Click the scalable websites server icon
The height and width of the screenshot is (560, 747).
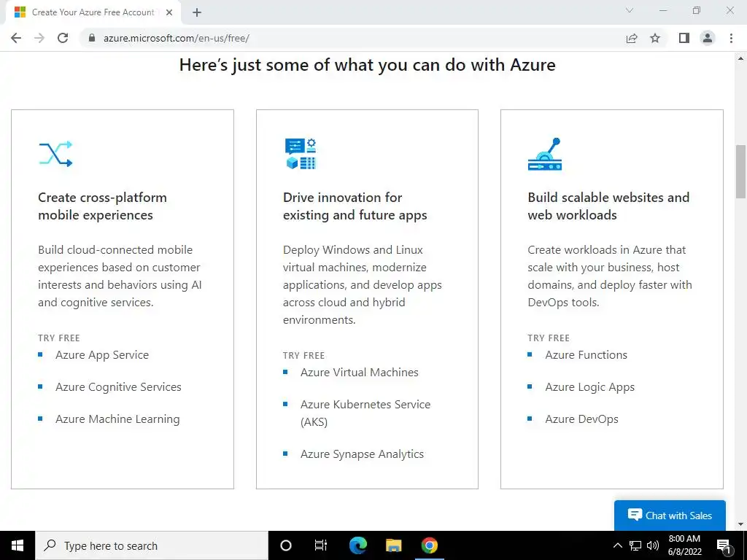pos(544,154)
